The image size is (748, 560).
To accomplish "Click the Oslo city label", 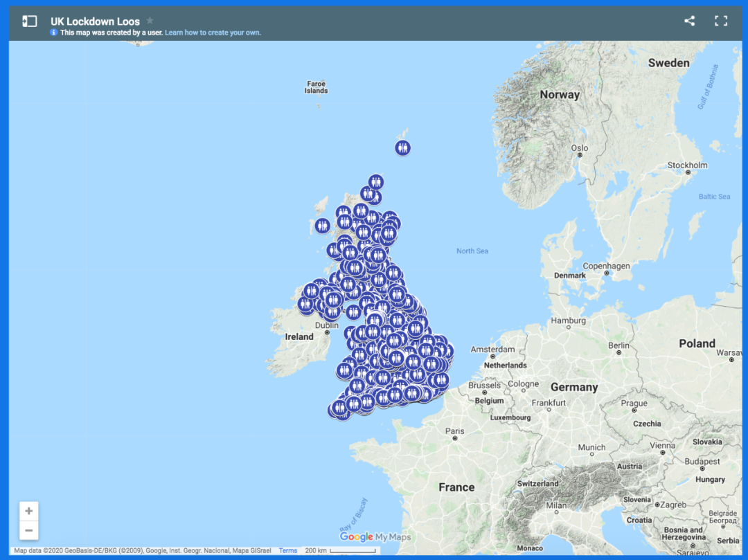I will 580,148.
